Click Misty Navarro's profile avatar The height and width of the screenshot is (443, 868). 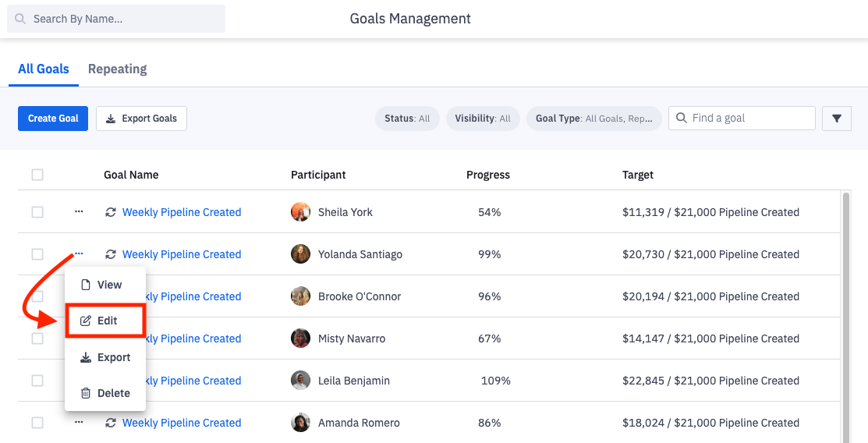[300, 338]
